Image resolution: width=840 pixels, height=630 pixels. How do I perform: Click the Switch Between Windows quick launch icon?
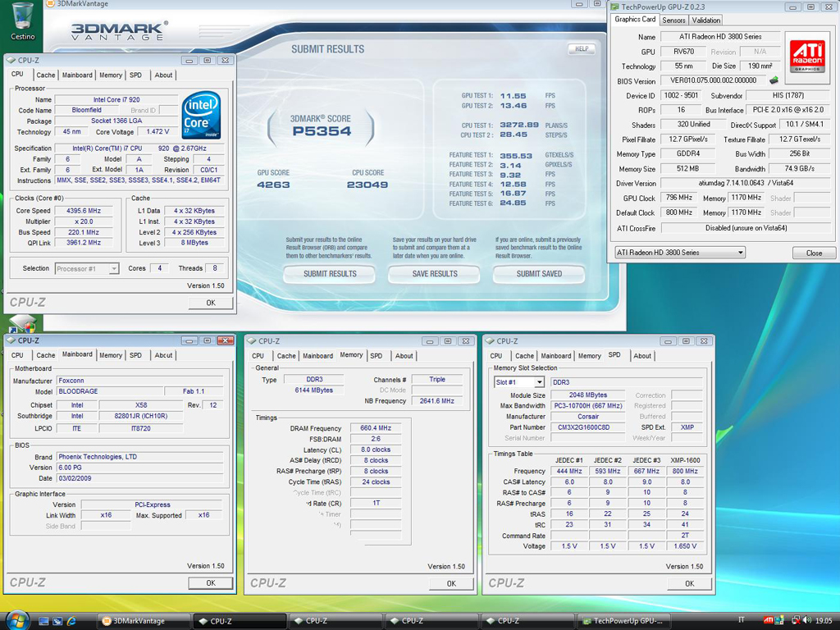[x=57, y=621]
